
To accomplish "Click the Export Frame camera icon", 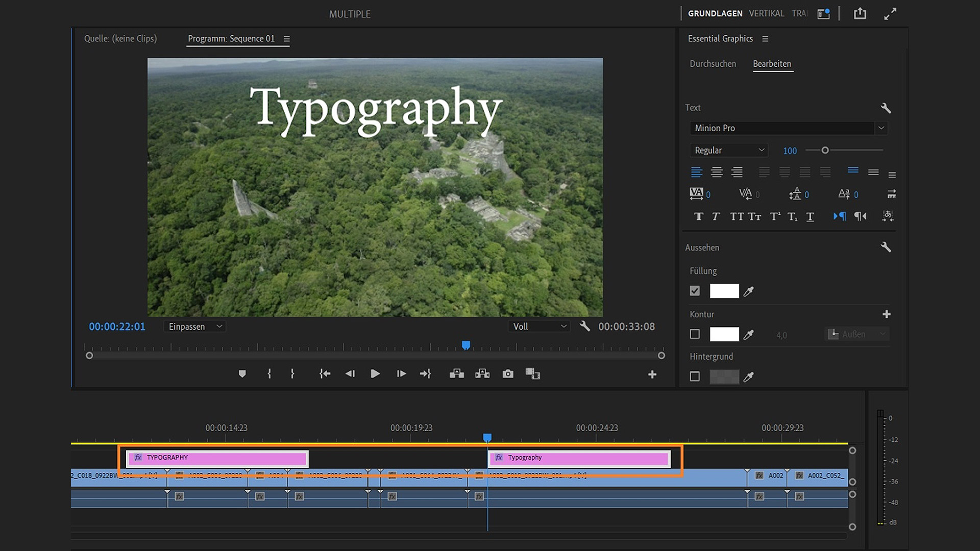I will coord(508,374).
